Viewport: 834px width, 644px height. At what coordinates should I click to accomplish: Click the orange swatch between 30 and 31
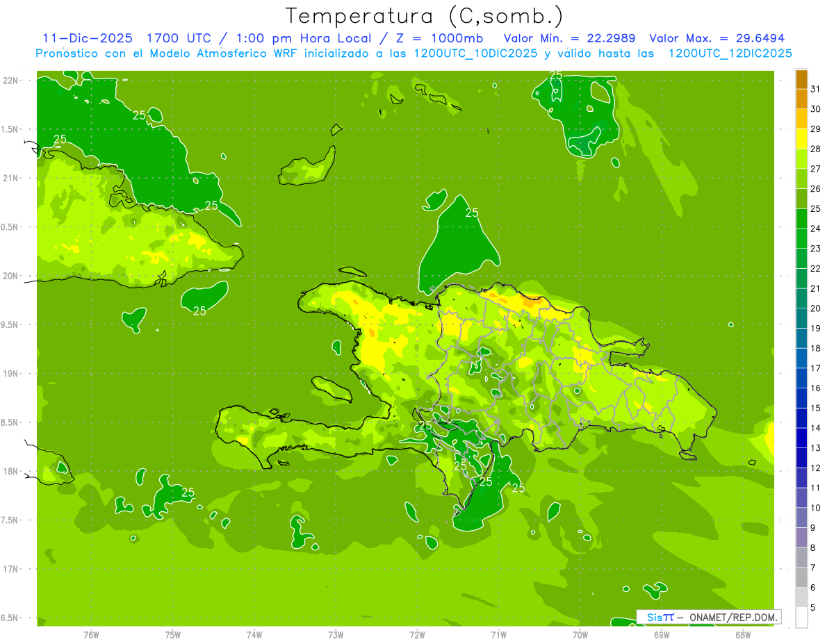coord(801,99)
